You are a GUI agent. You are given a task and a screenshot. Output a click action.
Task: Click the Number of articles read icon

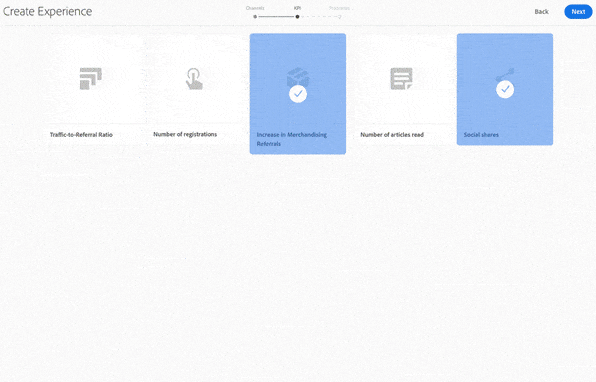point(401,79)
